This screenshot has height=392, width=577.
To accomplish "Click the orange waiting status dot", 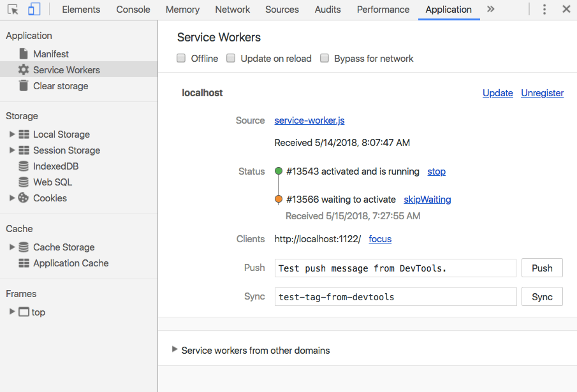I will (x=279, y=199).
